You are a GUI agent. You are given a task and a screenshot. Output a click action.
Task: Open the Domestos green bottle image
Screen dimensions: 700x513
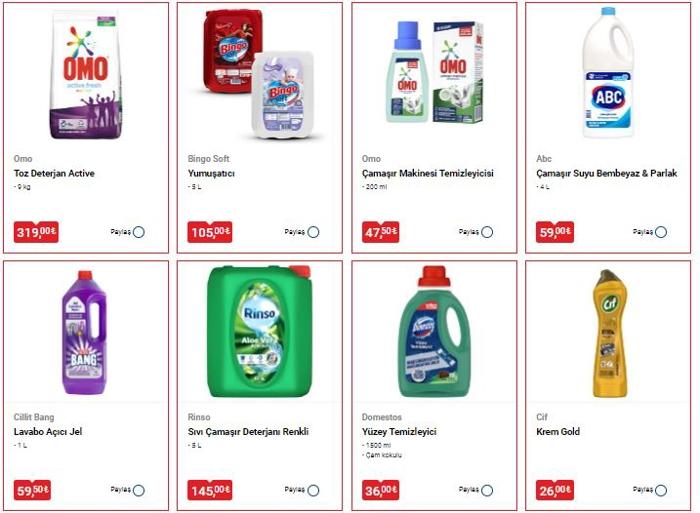coord(434,331)
